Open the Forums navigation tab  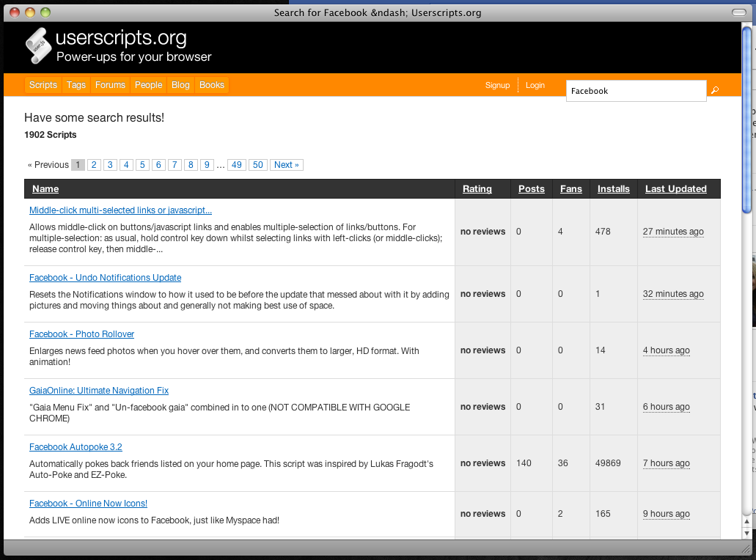tap(110, 85)
